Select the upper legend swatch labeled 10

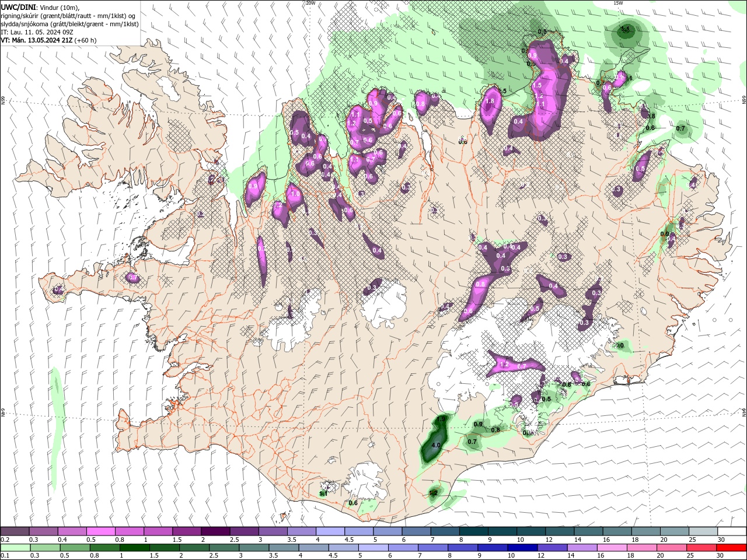pyautogui.click(x=530, y=531)
